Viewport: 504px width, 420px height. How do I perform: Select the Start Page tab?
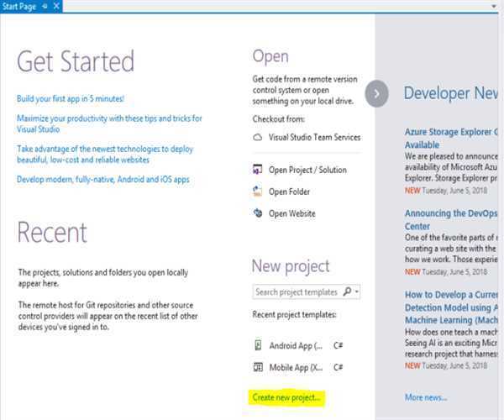pyautogui.click(x=19, y=6)
